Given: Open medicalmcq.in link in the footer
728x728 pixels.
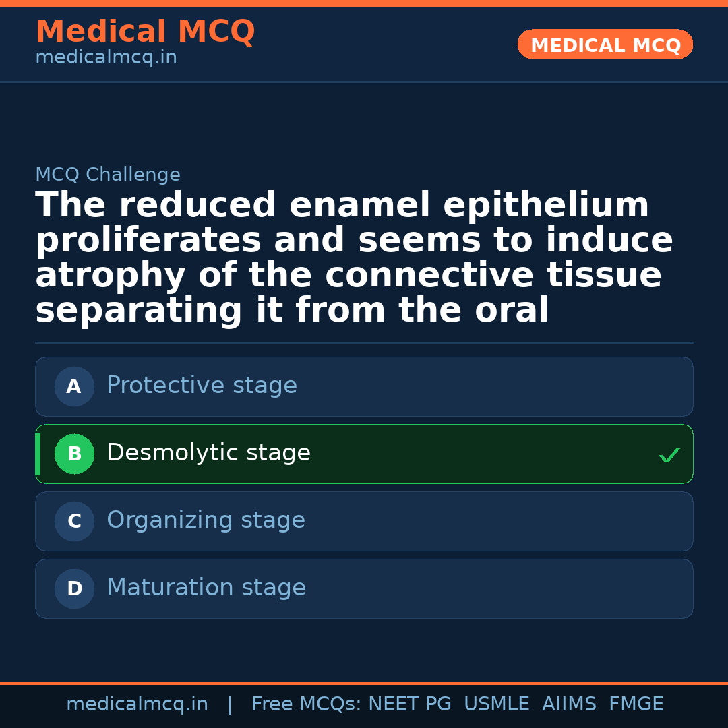Looking at the screenshot, I should [137, 704].
